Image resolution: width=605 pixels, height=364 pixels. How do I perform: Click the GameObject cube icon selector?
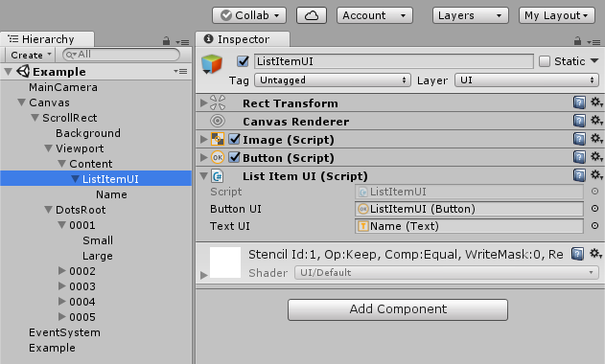tap(212, 64)
